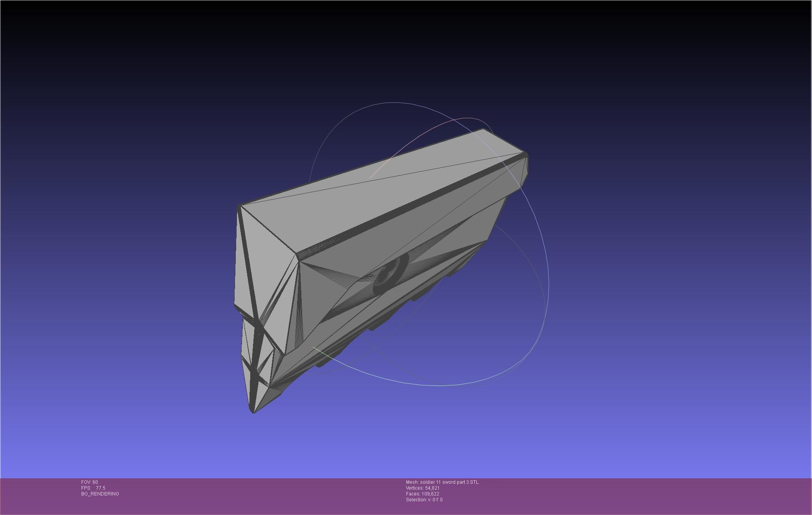Viewport: 812px width, 515px height.
Task: Click the Selection: v: 0 f: 0 entry
Action: (424, 500)
